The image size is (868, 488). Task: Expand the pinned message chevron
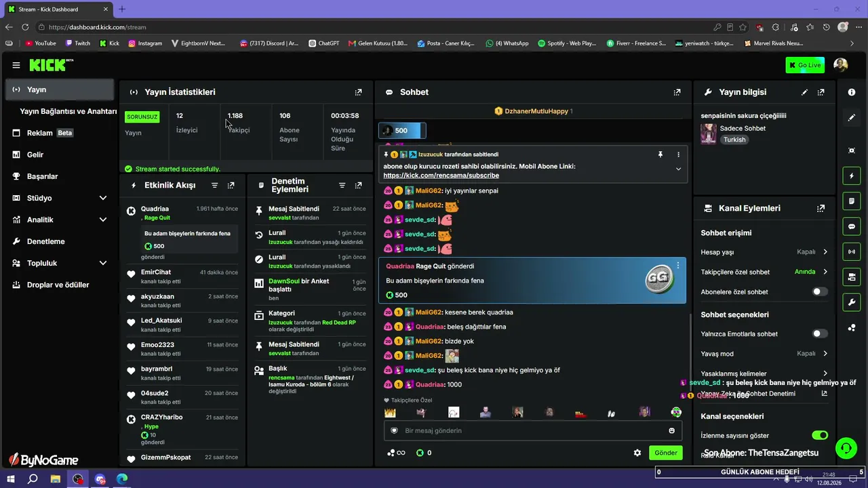click(x=678, y=169)
